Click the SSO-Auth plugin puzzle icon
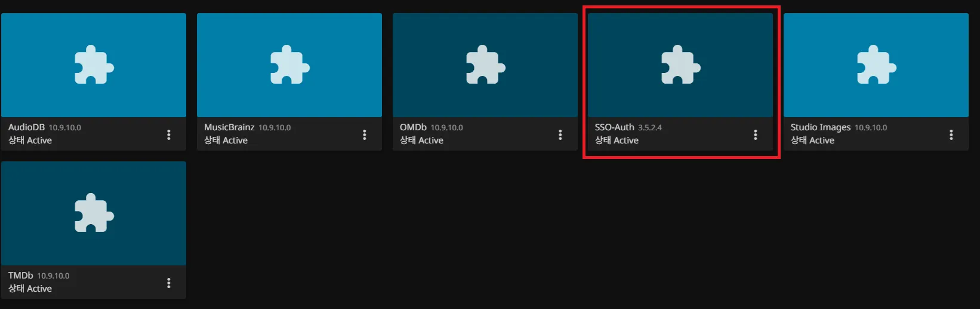Viewport: 980px width, 309px height. click(680, 65)
